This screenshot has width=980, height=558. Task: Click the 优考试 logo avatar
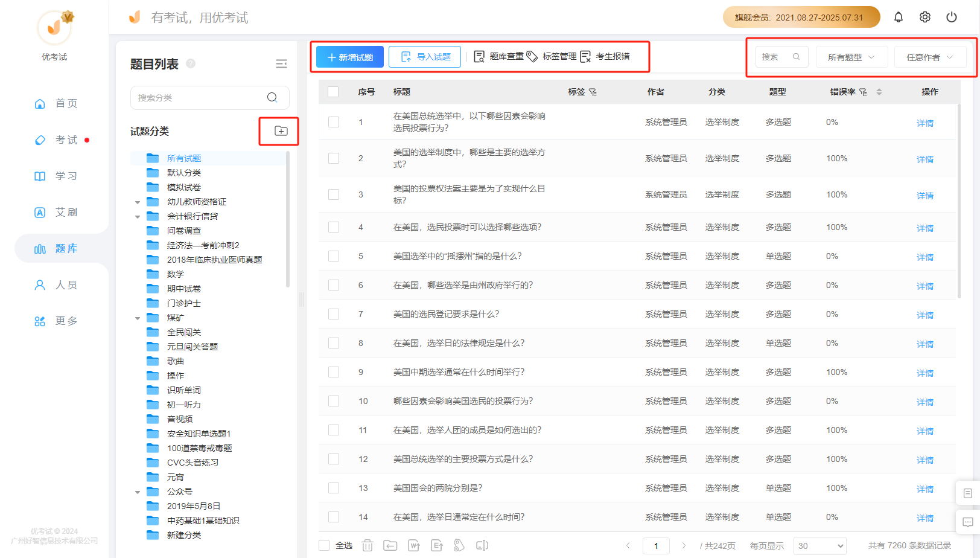click(x=55, y=27)
